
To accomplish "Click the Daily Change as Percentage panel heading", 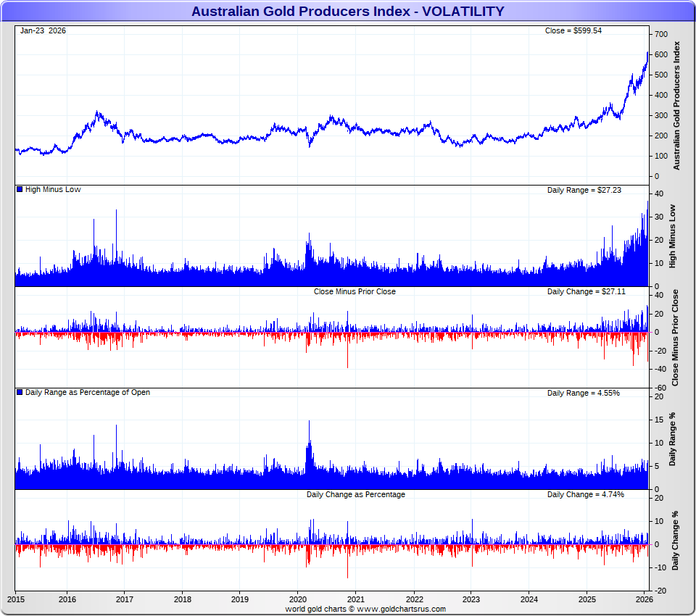I will (355, 494).
